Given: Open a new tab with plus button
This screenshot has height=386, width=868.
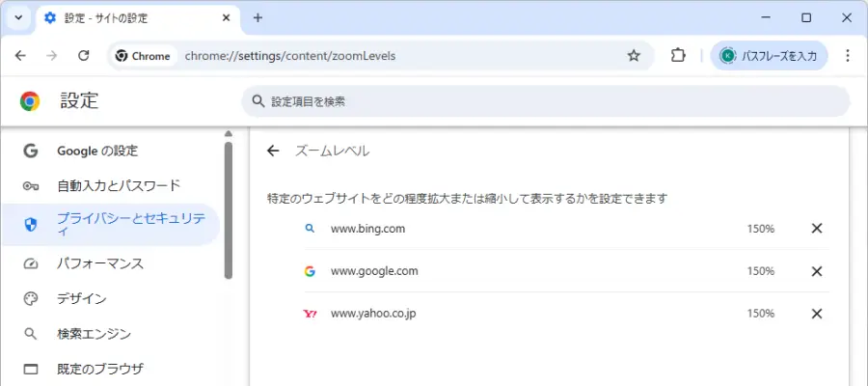Looking at the screenshot, I should pyautogui.click(x=258, y=17).
